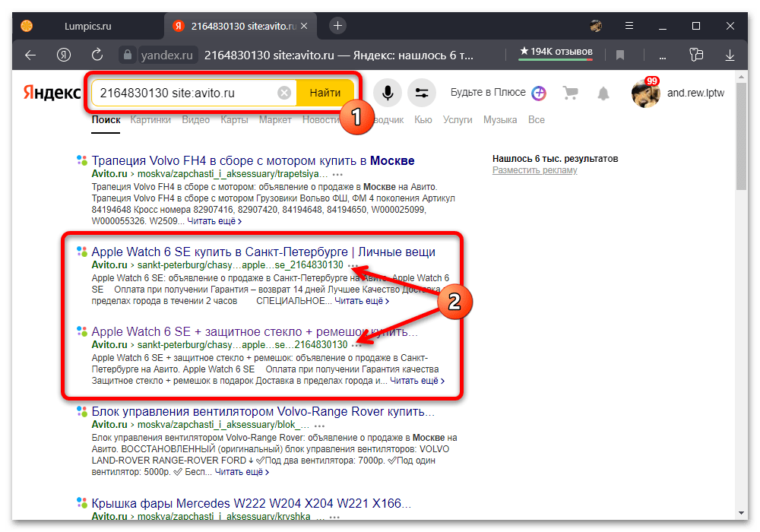Reload the current page

pyautogui.click(x=97, y=55)
